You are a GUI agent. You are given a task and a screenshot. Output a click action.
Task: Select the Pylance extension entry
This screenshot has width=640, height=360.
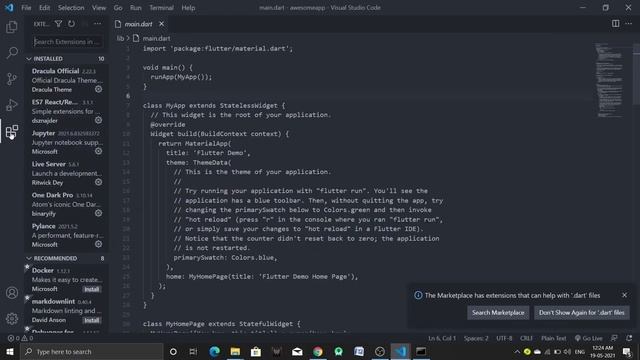click(x=67, y=235)
